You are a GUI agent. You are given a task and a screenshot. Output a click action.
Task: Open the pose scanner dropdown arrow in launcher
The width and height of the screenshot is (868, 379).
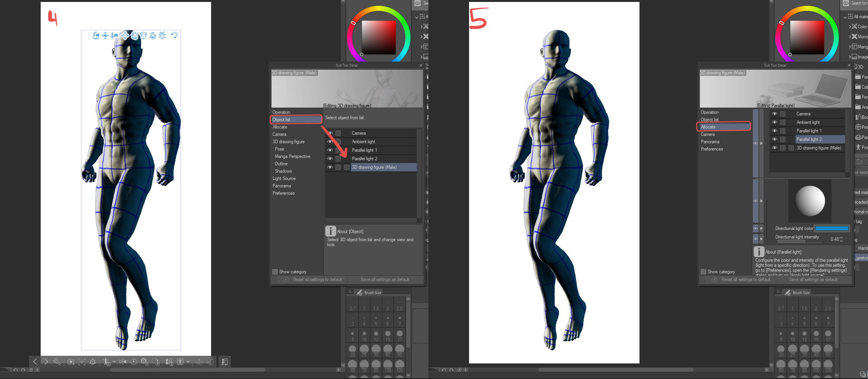(188, 362)
